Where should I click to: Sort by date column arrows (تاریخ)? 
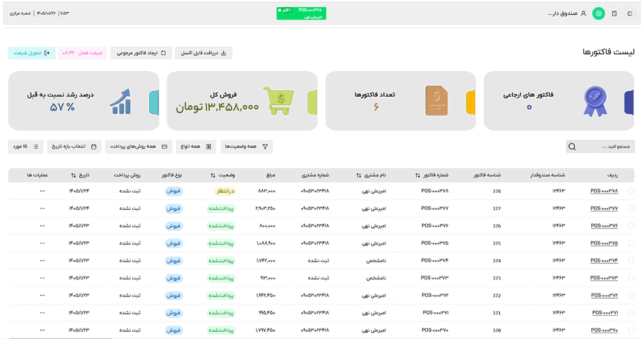[73, 175]
